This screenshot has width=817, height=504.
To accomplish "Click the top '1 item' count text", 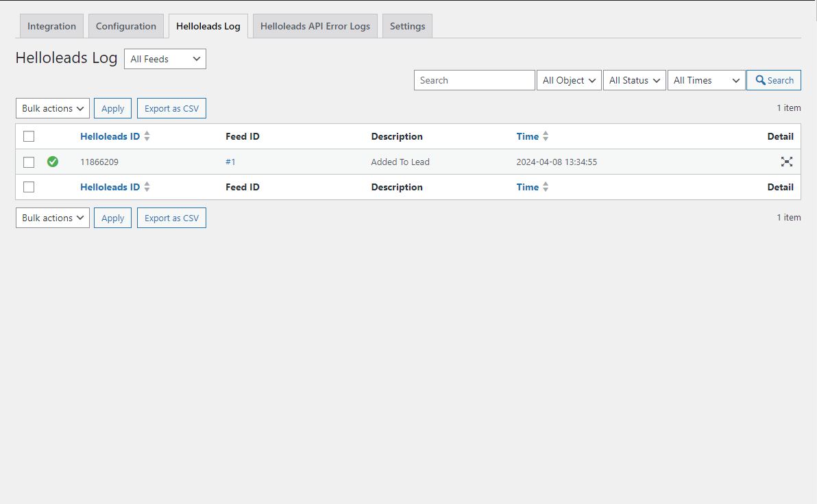I will pyautogui.click(x=789, y=108).
